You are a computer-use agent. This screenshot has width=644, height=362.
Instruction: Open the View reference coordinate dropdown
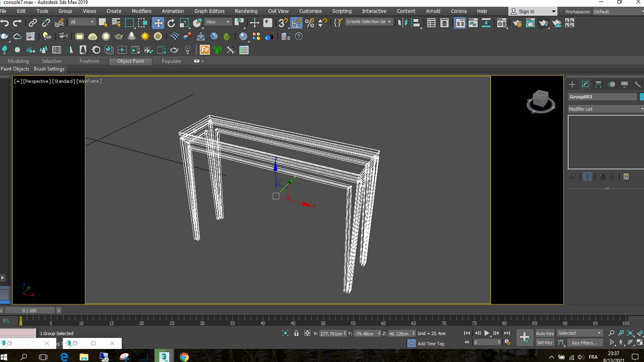click(x=218, y=22)
